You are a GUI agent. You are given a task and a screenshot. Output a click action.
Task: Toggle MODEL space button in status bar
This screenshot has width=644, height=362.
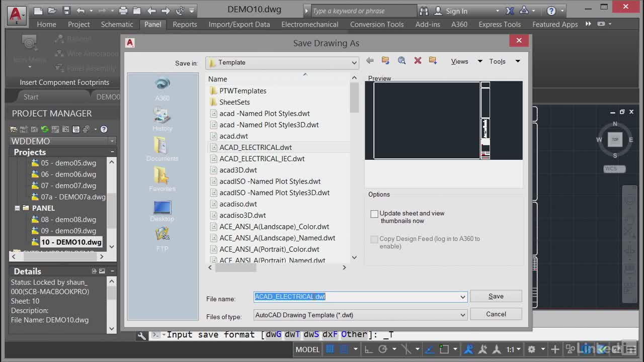click(x=307, y=349)
